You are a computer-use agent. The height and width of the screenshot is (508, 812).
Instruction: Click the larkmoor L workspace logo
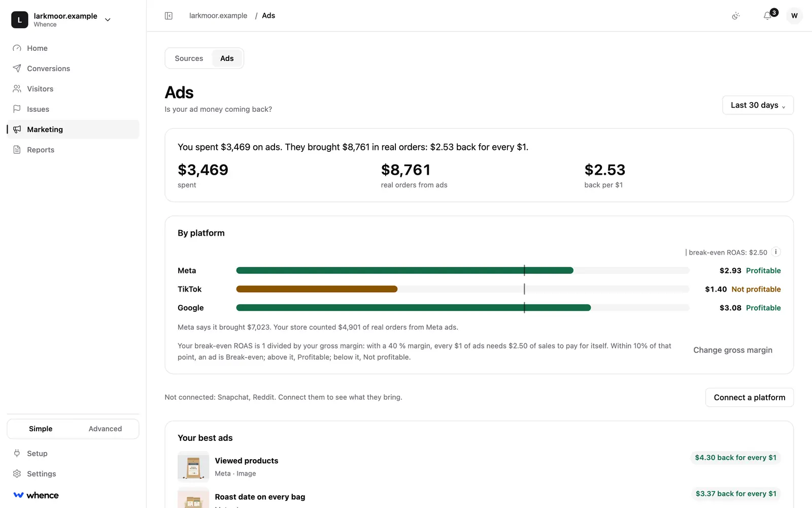click(x=20, y=20)
